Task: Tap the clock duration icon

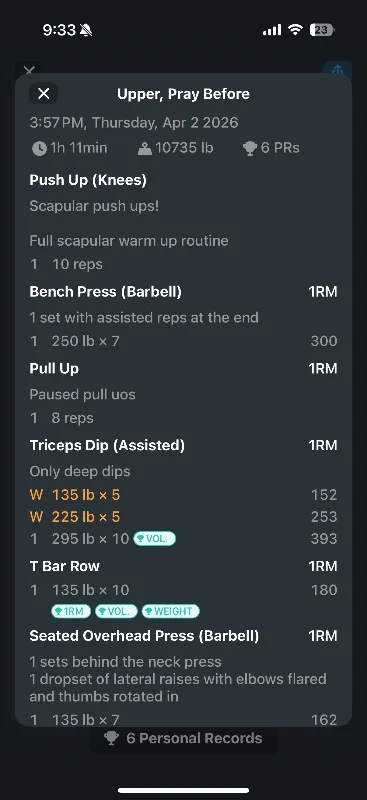Action: [39, 148]
